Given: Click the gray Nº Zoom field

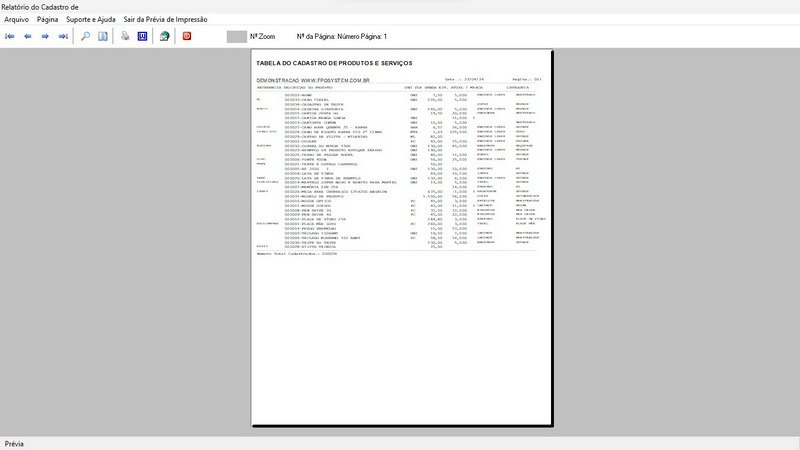Looking at the screenshot, I should tap(237, 37).
